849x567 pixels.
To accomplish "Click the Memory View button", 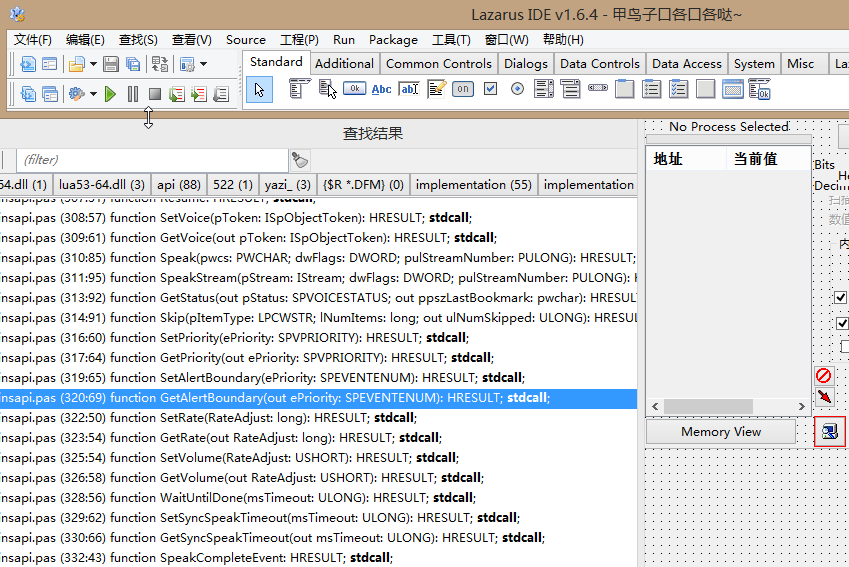I will point(720,432).
